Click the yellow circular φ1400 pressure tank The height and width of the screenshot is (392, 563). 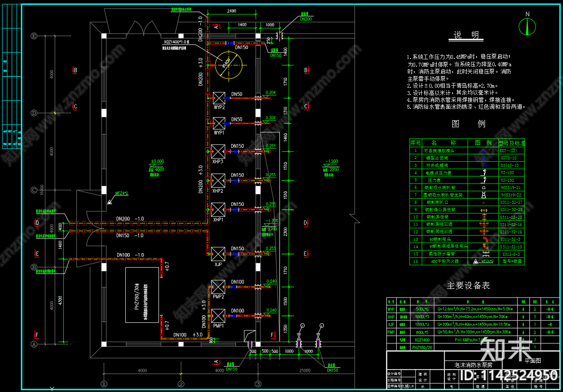click(x=229, y=66)
